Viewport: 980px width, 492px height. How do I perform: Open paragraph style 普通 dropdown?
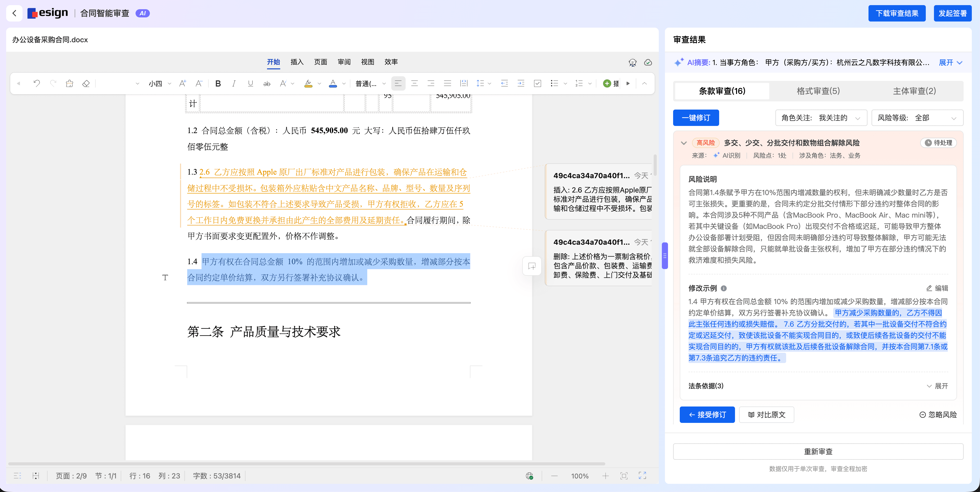point(371,83)
